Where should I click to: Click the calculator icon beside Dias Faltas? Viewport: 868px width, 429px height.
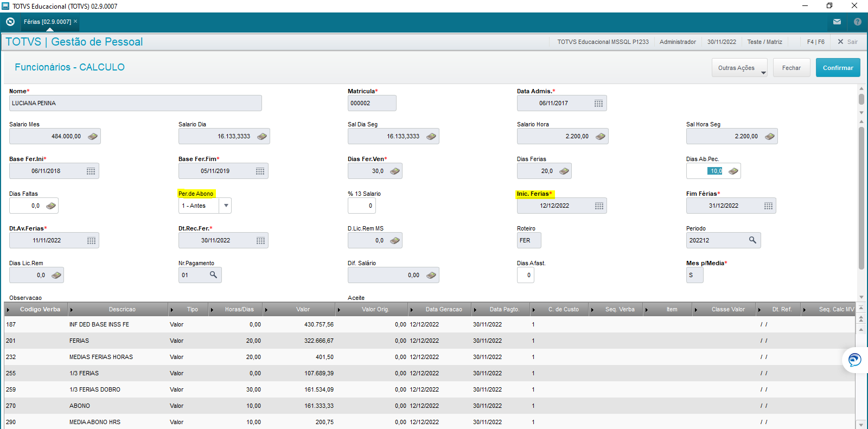tap(51, 206)
